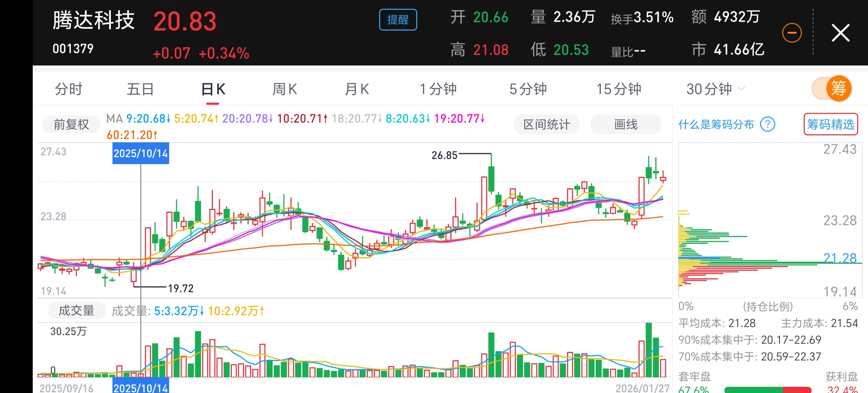The height and width of the screenshot is (393, 868).
Task: Click the 套牢盘/获利盘 green-red ratio bar
Action: (x=768, y=390)
